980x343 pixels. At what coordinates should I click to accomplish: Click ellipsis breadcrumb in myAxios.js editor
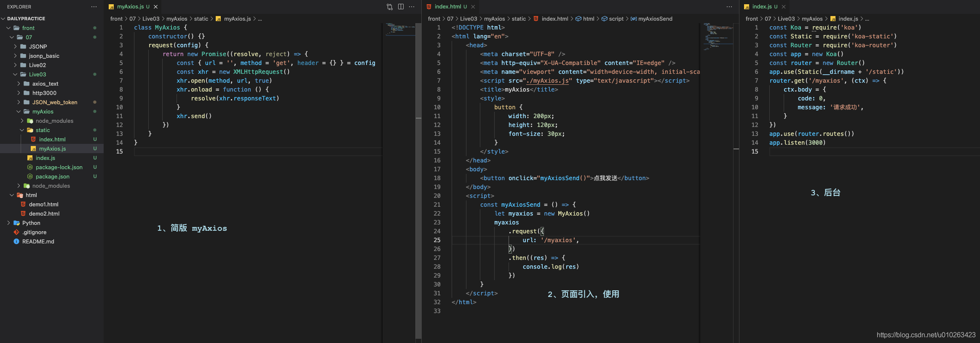pos(260,19)
